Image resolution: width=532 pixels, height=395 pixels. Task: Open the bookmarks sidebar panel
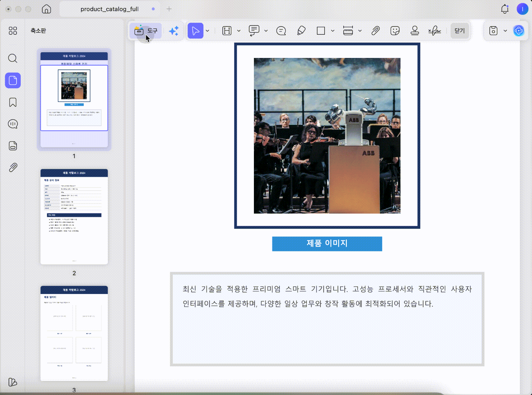pyautogui.click(x=13, y=102)
